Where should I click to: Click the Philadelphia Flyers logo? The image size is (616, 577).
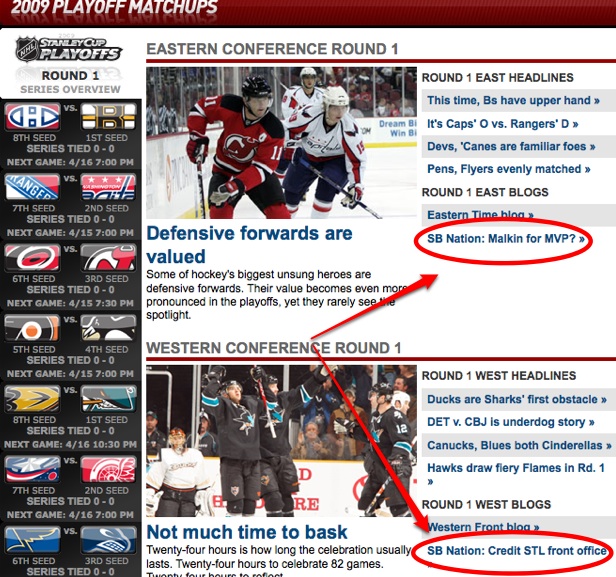pos(32,328)
